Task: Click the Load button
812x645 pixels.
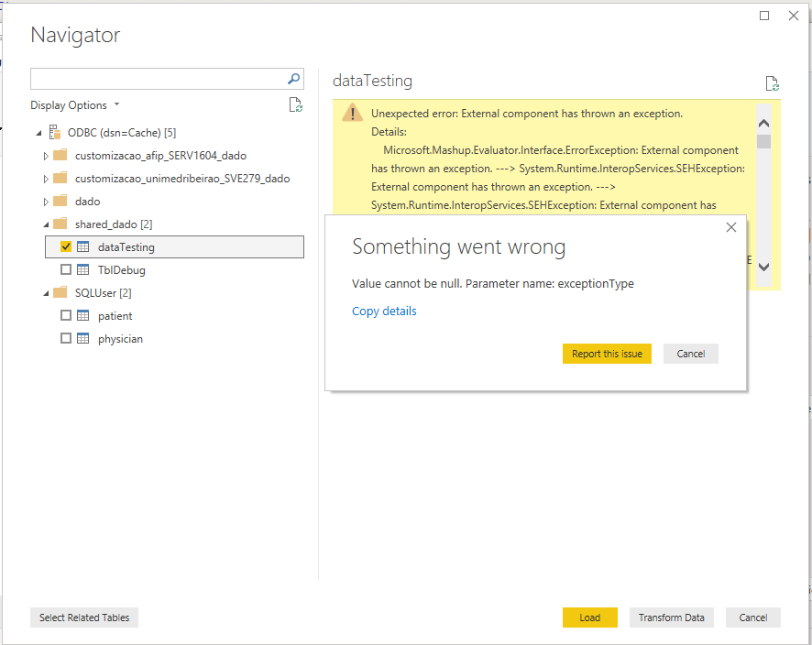Action: pyautogui.click(x=590, y=618)
